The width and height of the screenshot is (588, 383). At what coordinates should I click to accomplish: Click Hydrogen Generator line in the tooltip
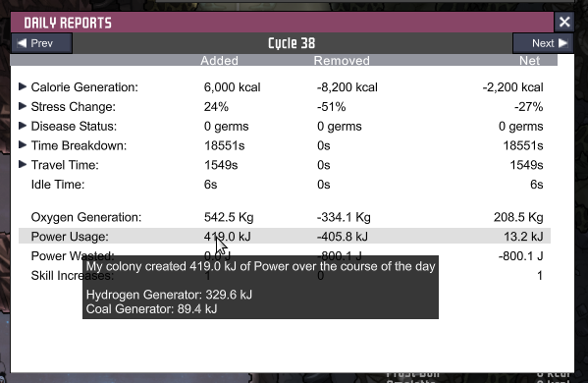tap(169, 295)
